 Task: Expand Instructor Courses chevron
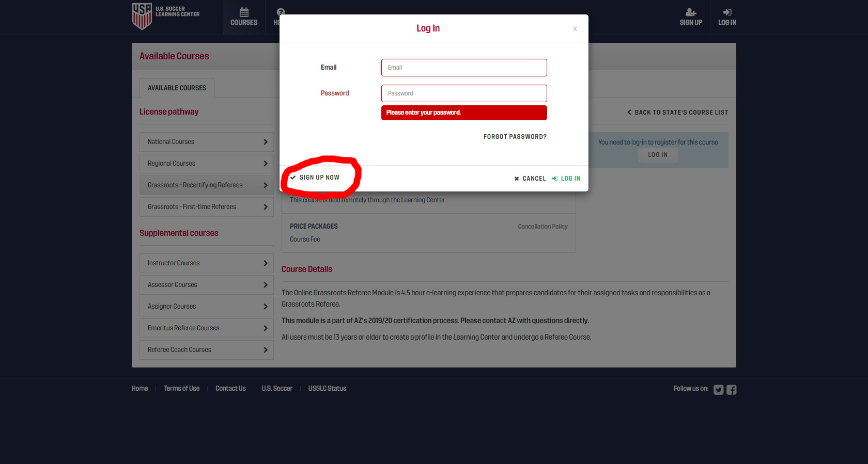(x=266, y=263)
